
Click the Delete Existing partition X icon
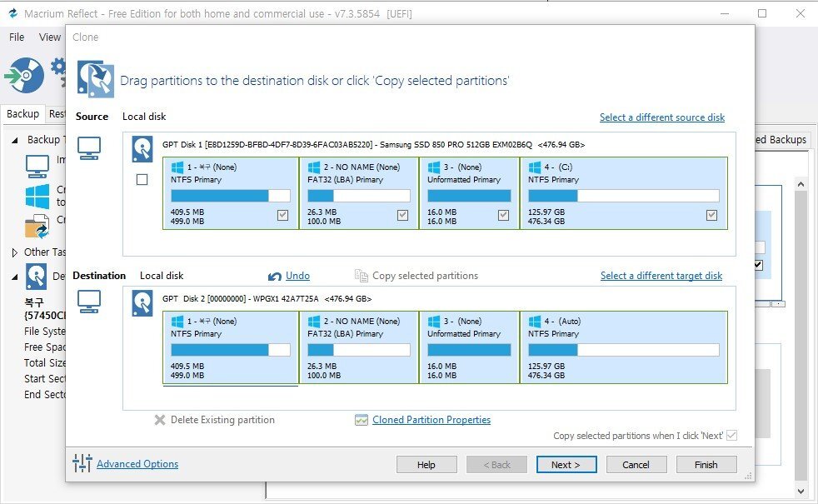pos(160,420)
